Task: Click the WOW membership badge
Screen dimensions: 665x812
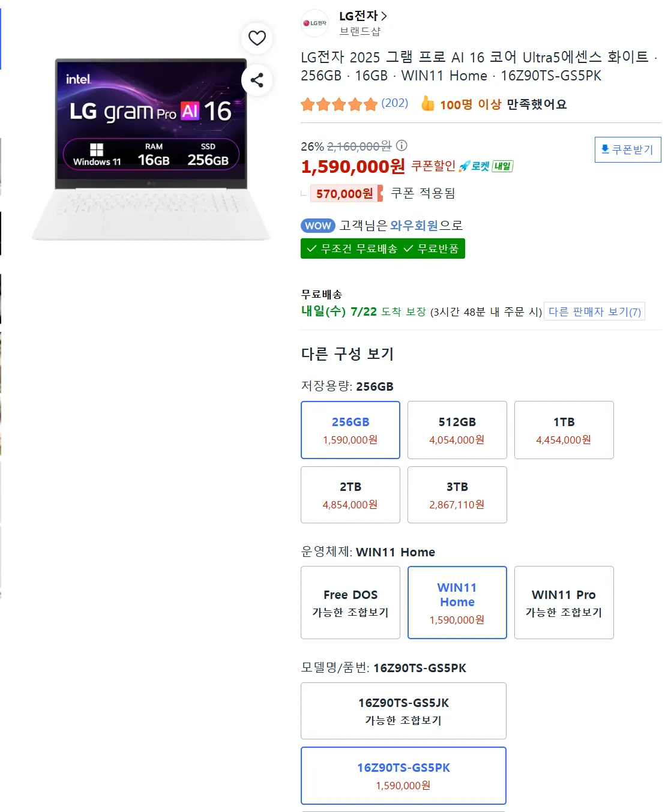Action: click(318, 226)
